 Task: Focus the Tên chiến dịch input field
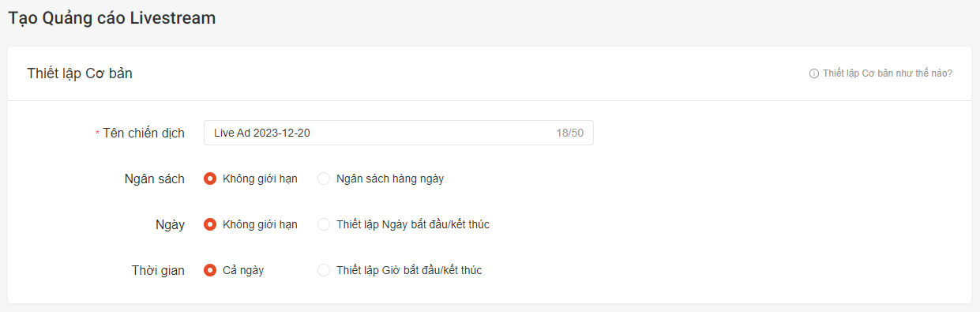pyautogui.click(x=398, y=133)
